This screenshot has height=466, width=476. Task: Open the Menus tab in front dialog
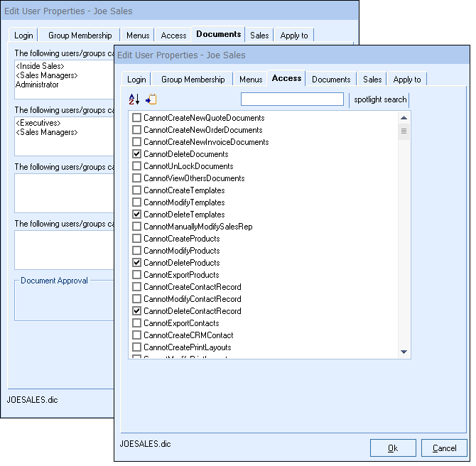(x=251, y=80)
